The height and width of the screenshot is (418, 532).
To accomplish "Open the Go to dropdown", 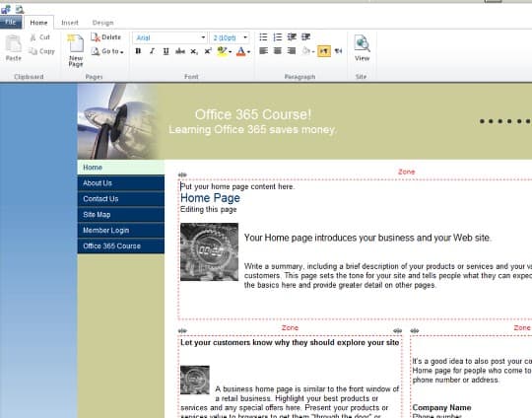I will [x=107, y=51].
